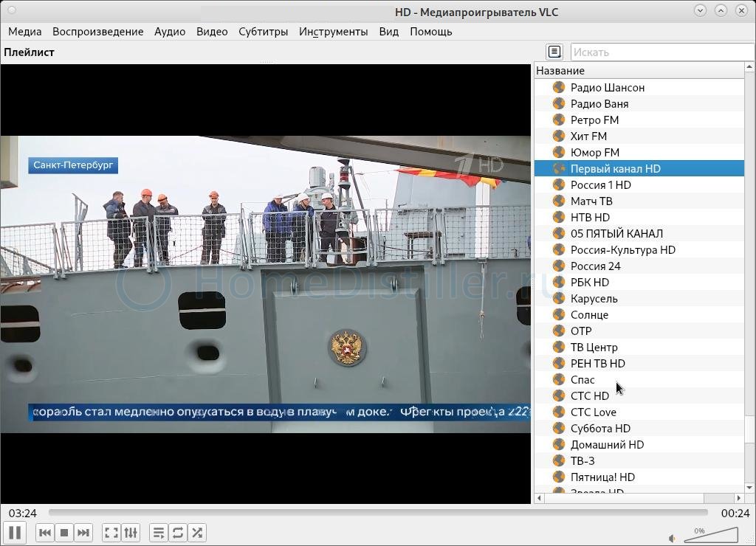This screenshot has width=756, height=546.
Task: Focus the Искать search field
Action: [662, 52]
